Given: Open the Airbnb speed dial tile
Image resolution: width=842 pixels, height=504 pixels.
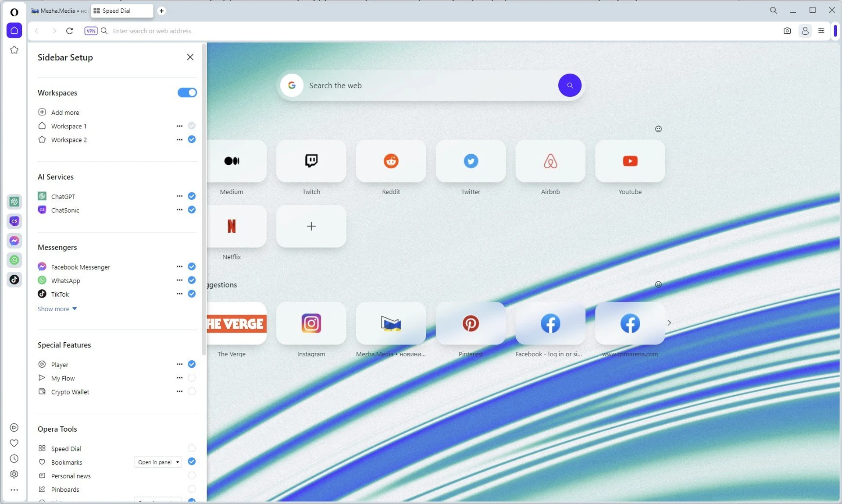Looking at the screenshot, I should [550, 161].
